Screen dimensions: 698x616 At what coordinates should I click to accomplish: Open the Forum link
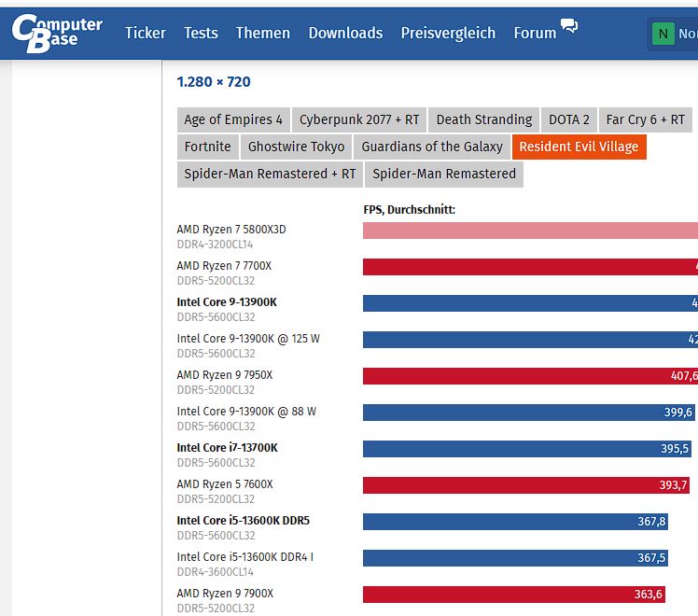(x=535, y=33)
